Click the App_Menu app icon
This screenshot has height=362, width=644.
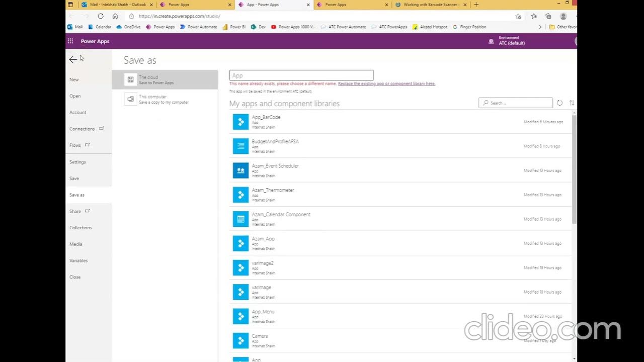tap(240, 316)
